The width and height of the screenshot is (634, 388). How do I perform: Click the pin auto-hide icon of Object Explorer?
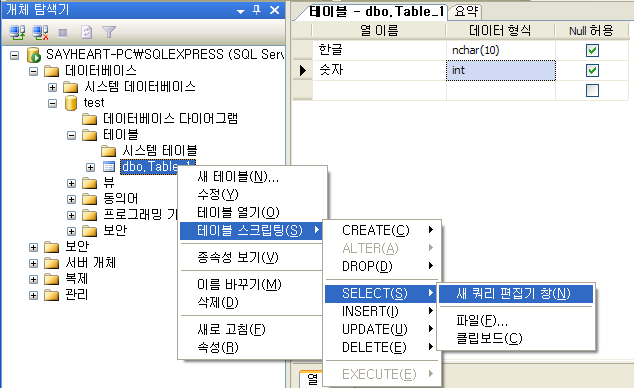[x=257, y=10]
